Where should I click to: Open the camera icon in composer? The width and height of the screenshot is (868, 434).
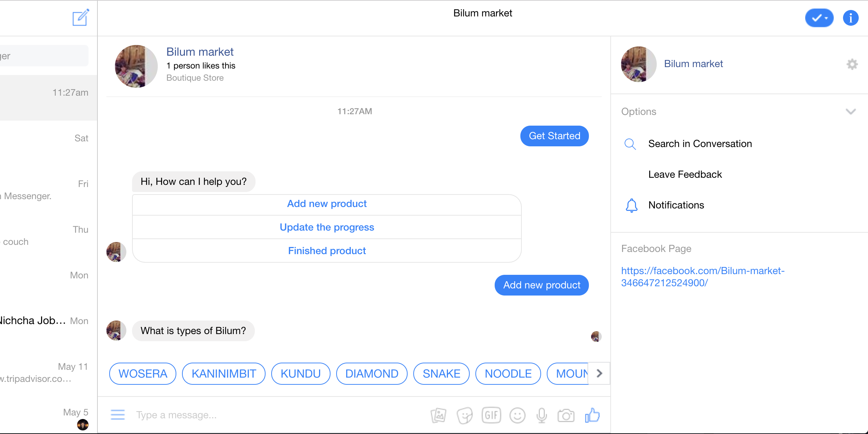tap(566, 415)
